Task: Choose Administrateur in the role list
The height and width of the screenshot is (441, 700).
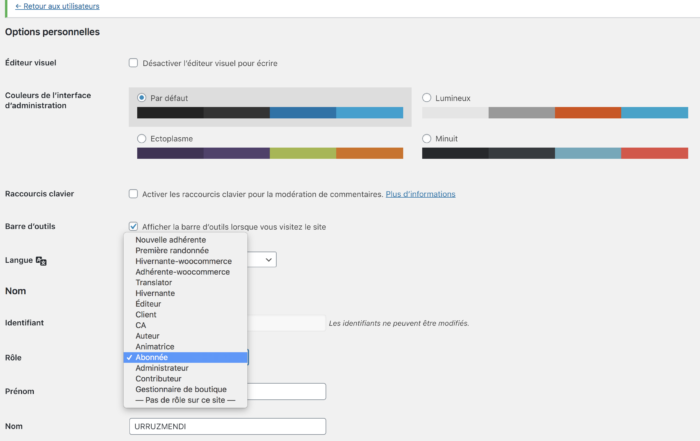Action: point(162,368)
